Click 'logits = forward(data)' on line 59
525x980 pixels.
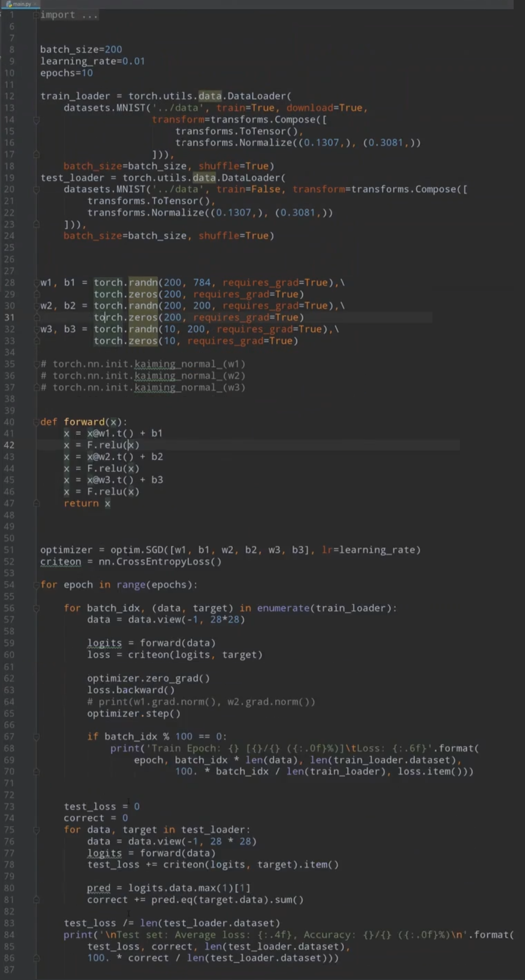coord(151,643)
